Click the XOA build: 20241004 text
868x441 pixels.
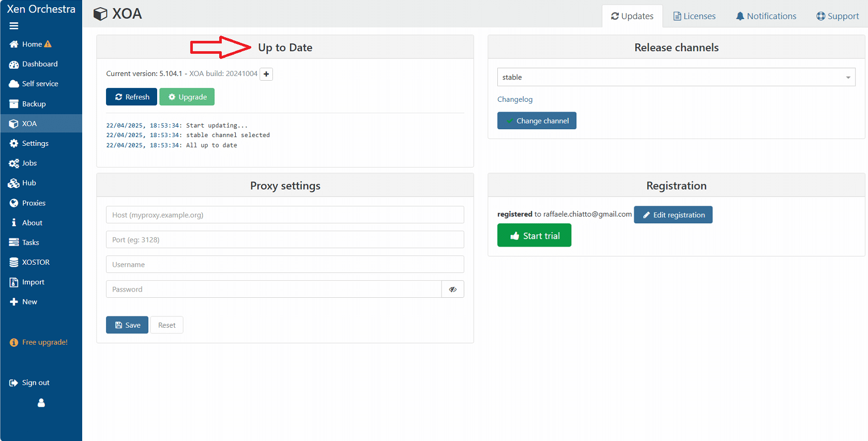point(223,73)
